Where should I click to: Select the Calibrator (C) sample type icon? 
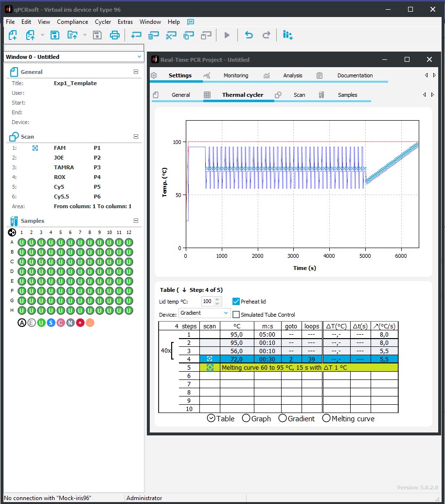61,323
